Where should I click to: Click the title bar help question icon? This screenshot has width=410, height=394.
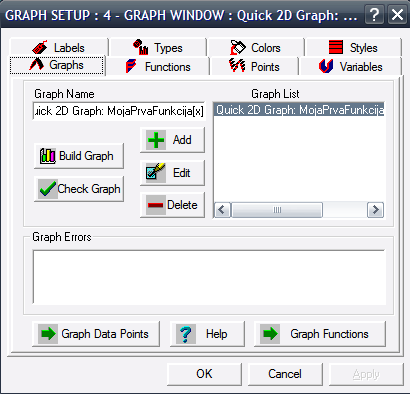[x=374, y=15]
